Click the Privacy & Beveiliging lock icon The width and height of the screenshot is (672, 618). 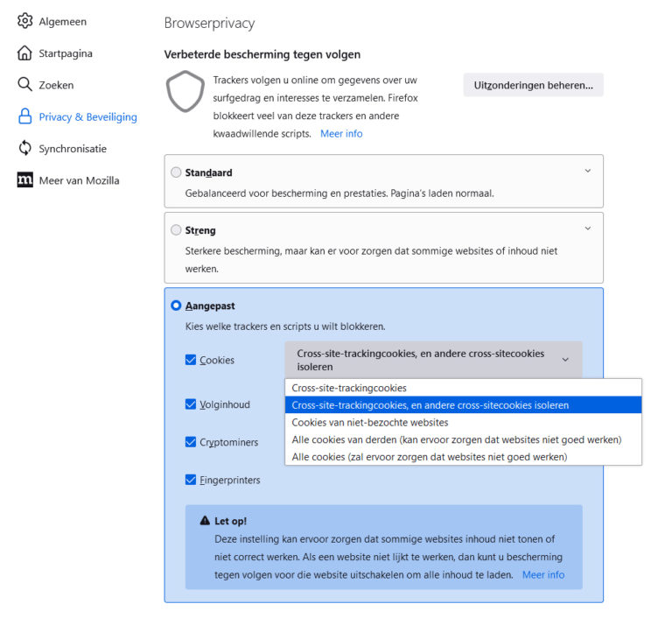click(x=24, y=116)
